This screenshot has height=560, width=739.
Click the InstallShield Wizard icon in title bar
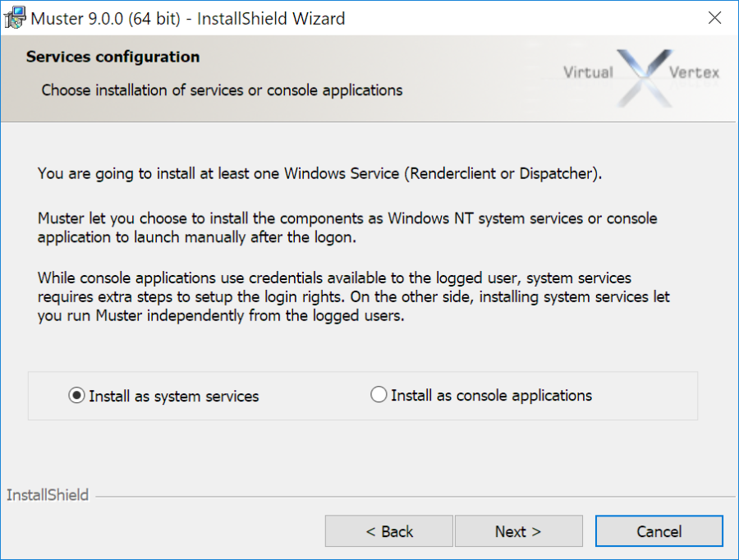point(14,17)
